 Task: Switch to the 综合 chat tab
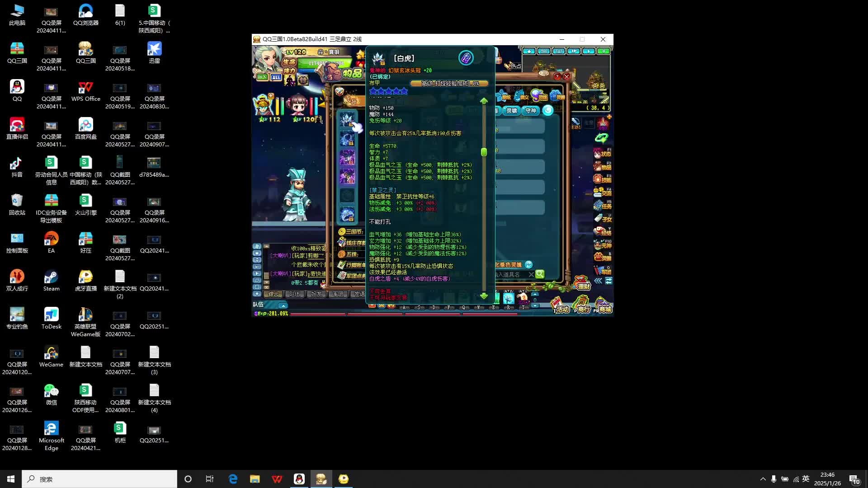[274, 294]
